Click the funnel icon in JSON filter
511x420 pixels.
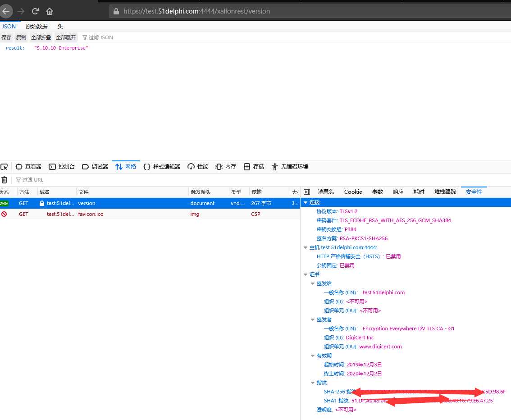click(84, 37)
